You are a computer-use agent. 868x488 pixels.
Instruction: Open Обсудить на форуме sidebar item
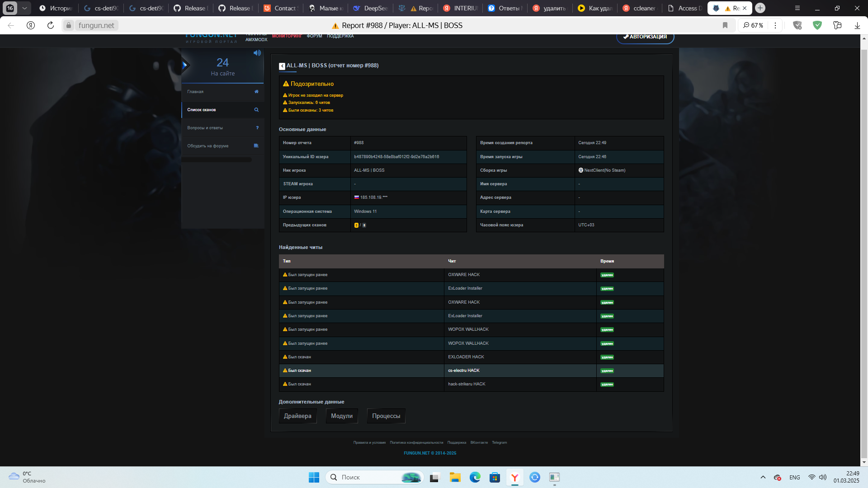coord(223,146)
